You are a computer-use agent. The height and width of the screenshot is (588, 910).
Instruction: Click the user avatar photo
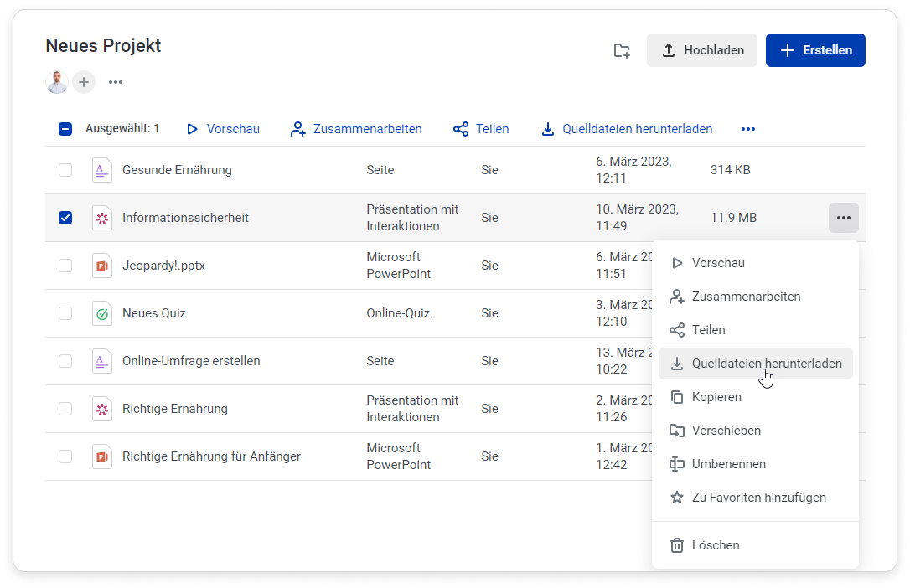[x=57, y=82]
